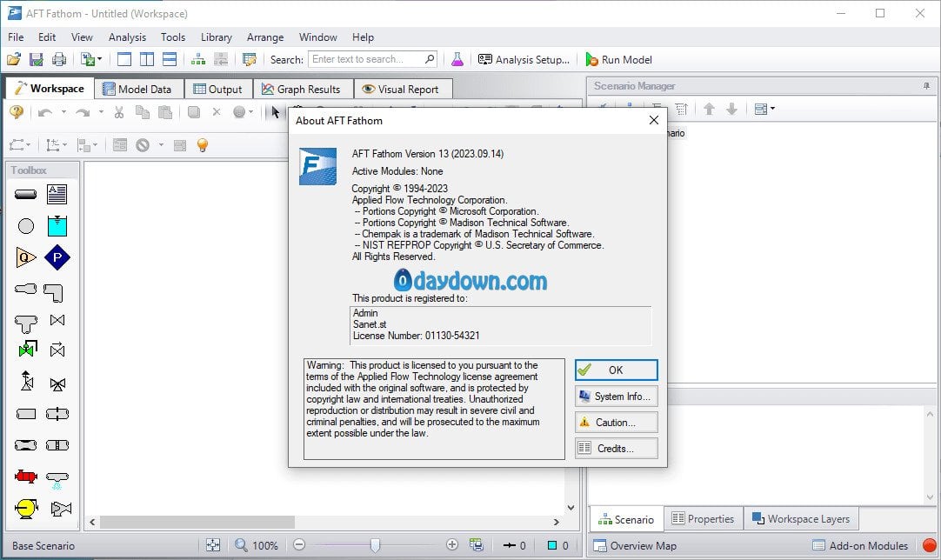Open the Overview Map panel
Image resolution: width=941 pixels, height=560 pixels.
635,545
